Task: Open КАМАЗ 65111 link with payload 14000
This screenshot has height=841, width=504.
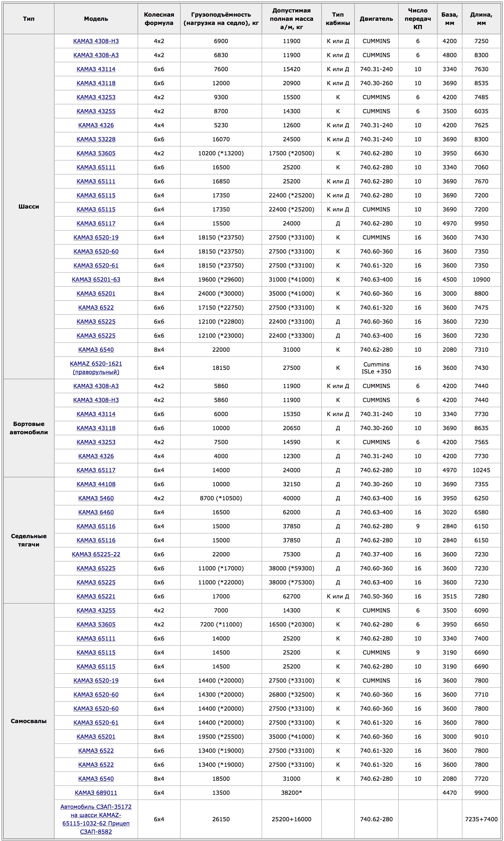Action: (x=96, y=638)
